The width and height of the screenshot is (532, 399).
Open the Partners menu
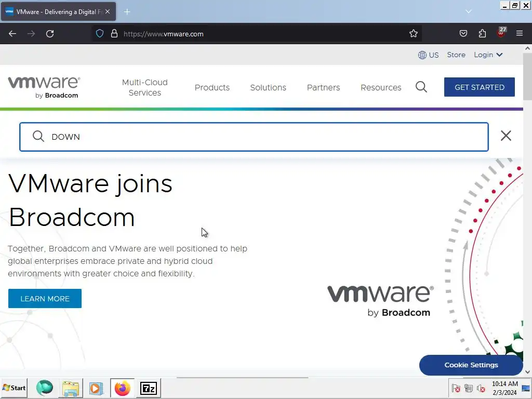tap(323, 87)
